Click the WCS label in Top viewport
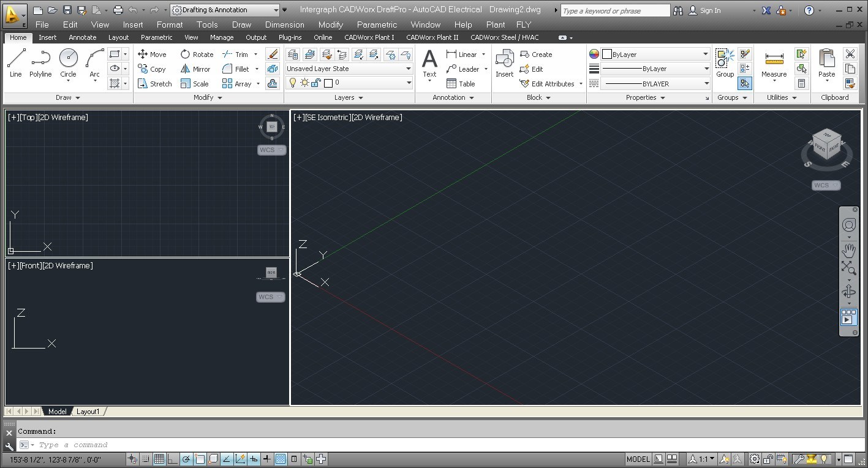This screenshot has height=468, width=868. tap(272, 150)
